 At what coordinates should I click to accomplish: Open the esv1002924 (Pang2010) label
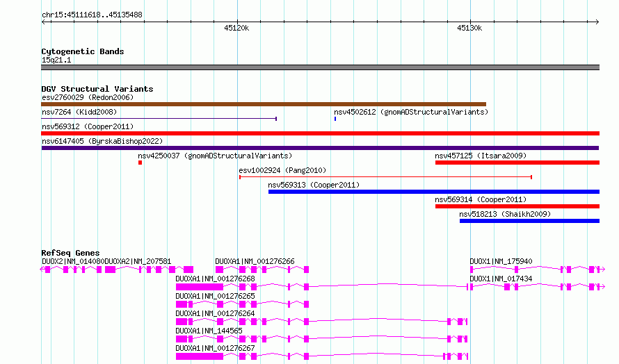point(282,170)
